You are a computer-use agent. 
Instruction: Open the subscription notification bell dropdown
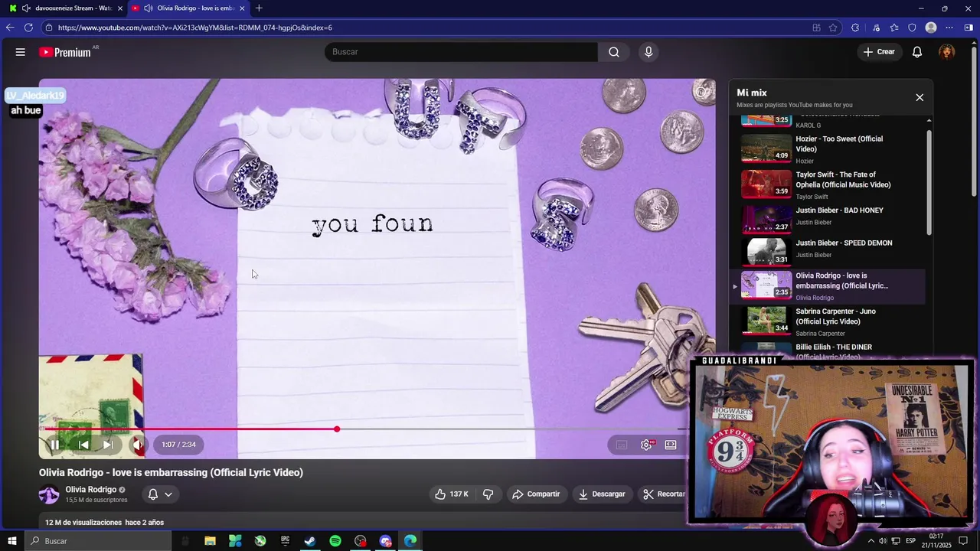click(x=160, y=494)
